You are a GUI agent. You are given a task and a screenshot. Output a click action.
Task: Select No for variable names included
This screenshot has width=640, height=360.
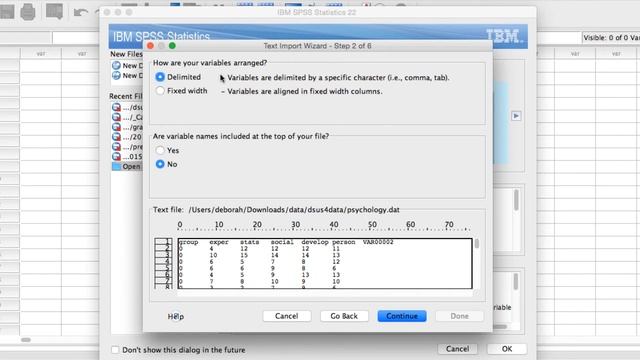(160, 164)
